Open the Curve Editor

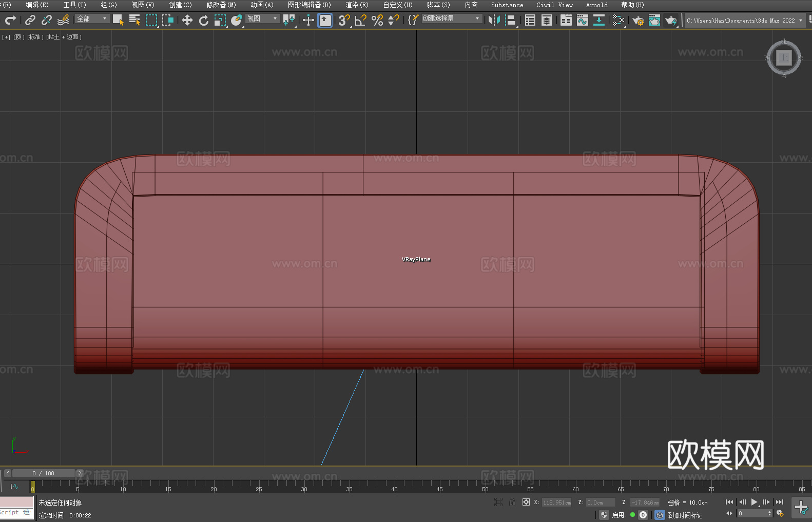583,20
